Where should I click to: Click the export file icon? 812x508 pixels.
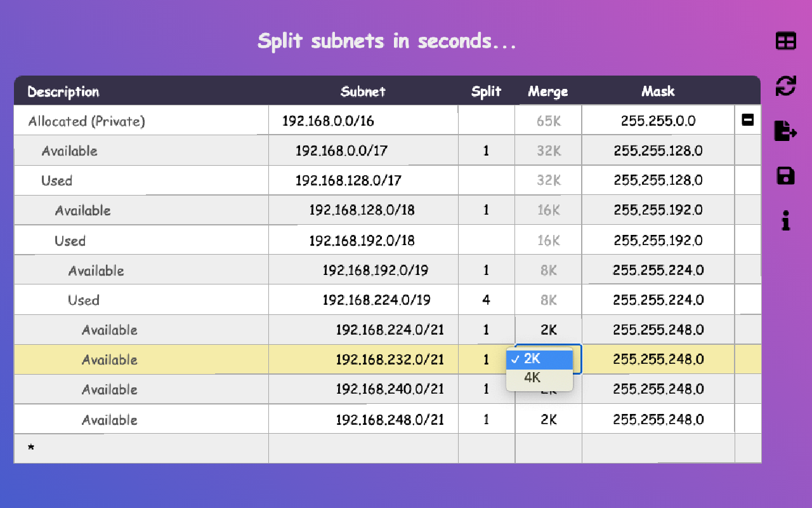pyautogui.click(x=786, y=131)
